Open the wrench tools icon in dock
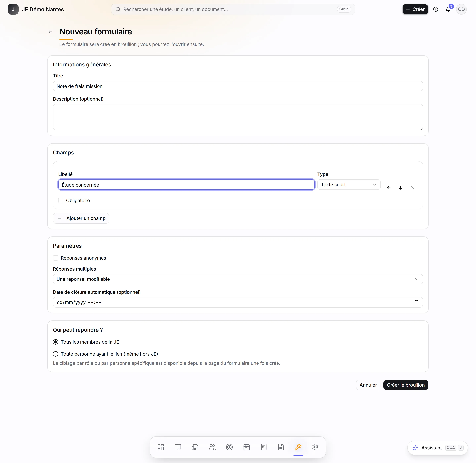Image resolution: width=476 pixels, height=463 pixels. [x=298, y=447]
